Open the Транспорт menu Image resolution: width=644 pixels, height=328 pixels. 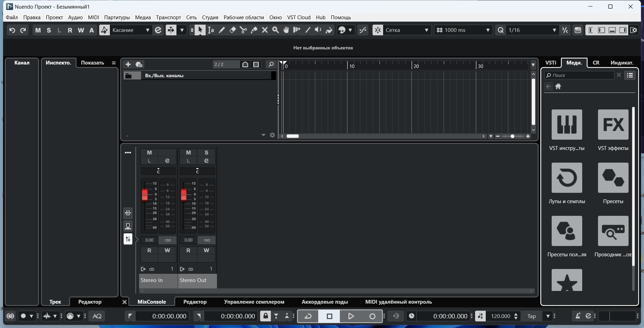(168, 17)
